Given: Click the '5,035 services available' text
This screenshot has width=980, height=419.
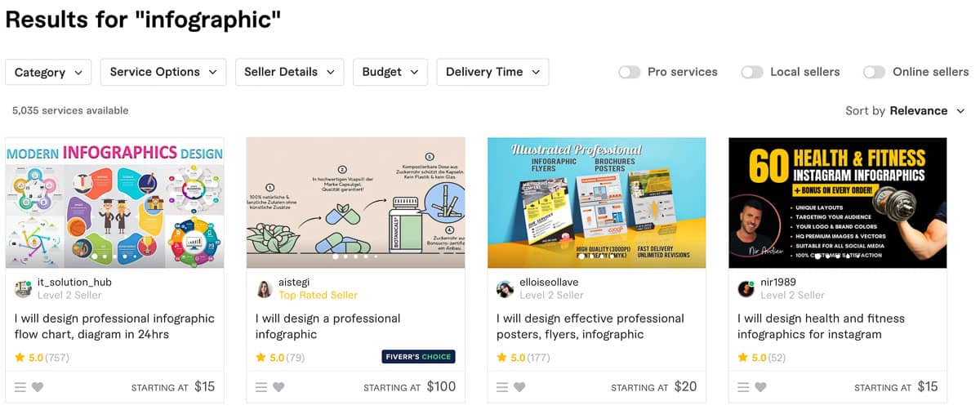Looking at the screenshot, I should (x=70, y=110).
